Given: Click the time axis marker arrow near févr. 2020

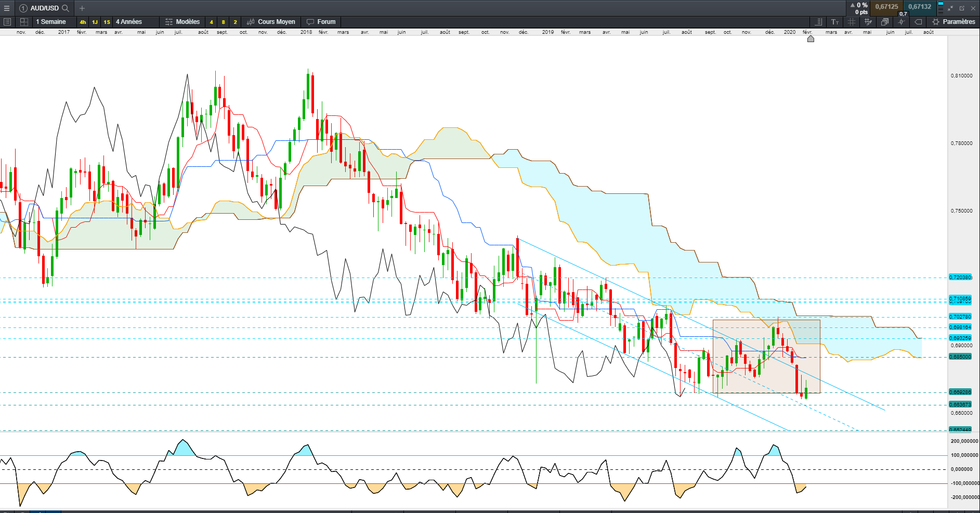Looking at the screenshot, I should coord(811,38).
